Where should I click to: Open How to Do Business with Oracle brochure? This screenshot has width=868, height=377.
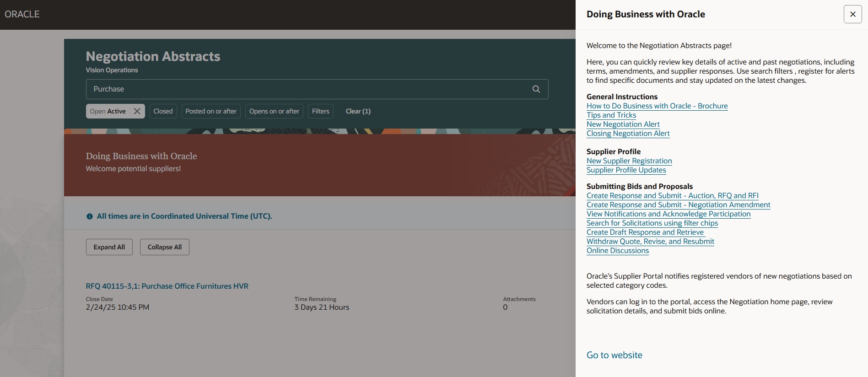point(657,106)
